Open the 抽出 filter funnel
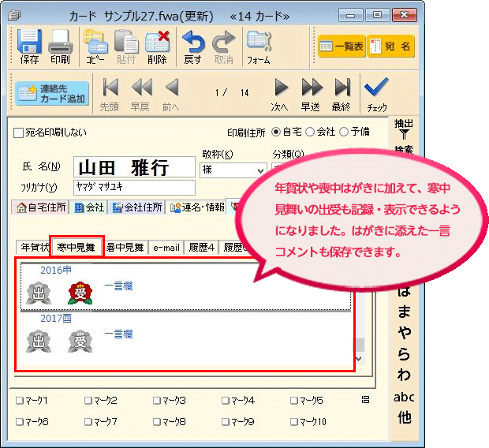 [404, 129]
